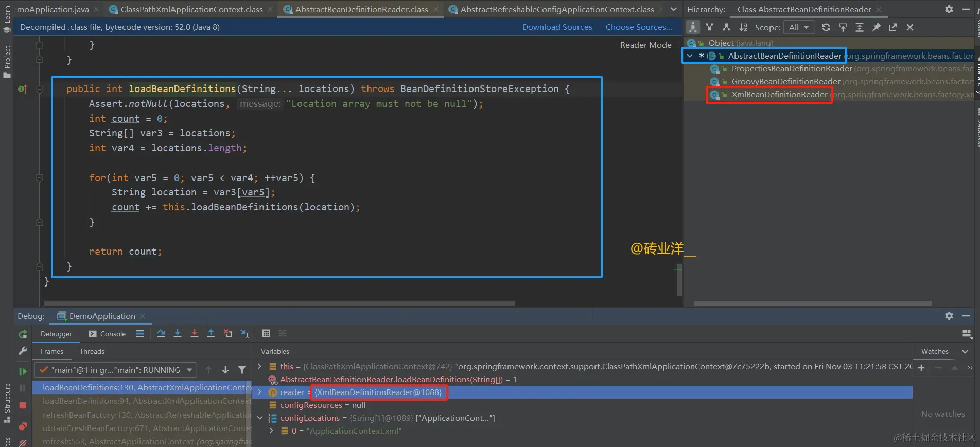
Task: Resume Program in debugger
Action: click(23, 371)
